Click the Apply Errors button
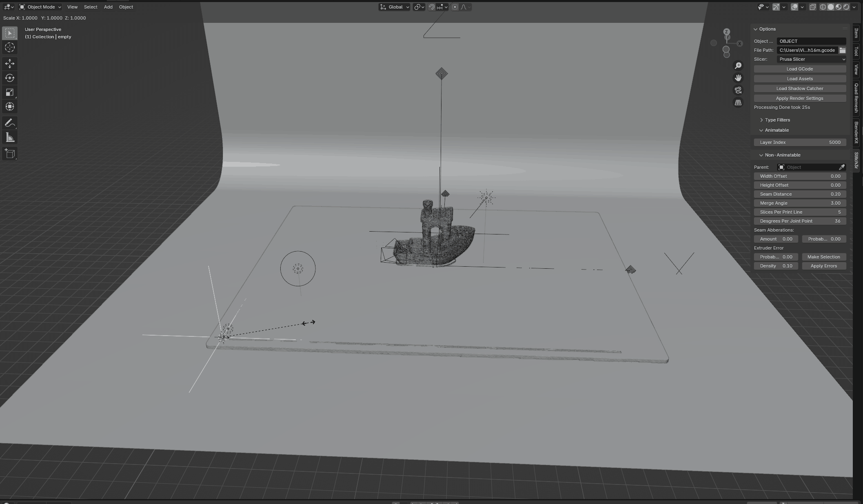 [x=823, y=265]
